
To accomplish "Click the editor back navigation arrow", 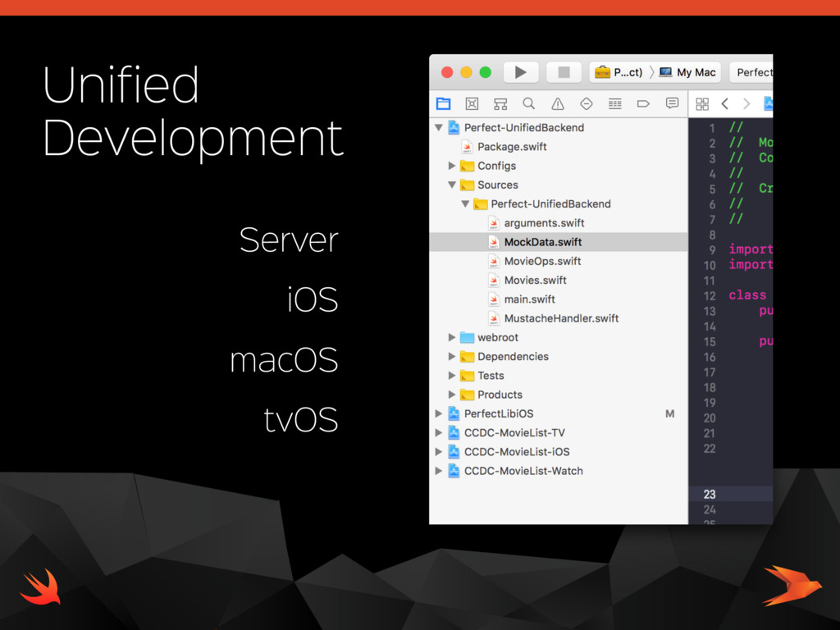I will point(724,103).
